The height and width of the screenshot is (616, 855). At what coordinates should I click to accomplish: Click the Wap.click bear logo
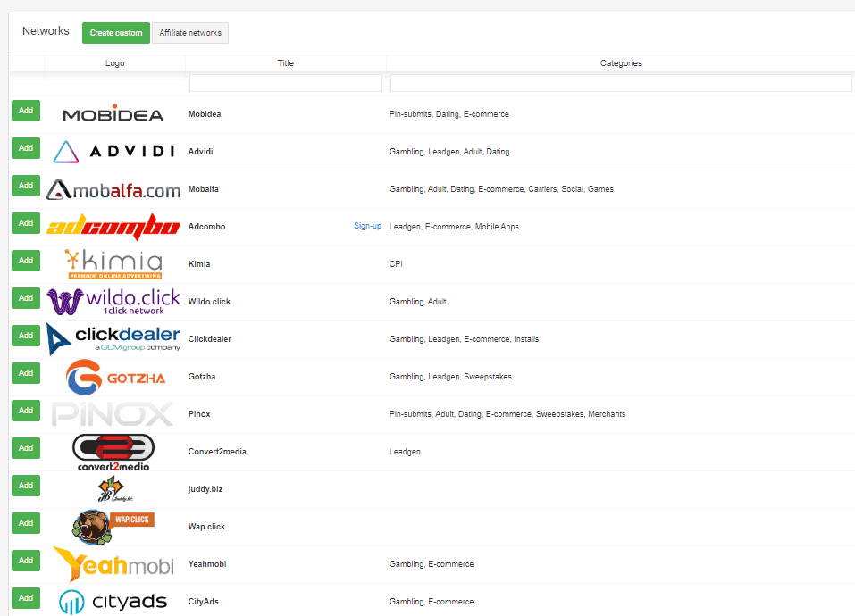coord(113,527)
